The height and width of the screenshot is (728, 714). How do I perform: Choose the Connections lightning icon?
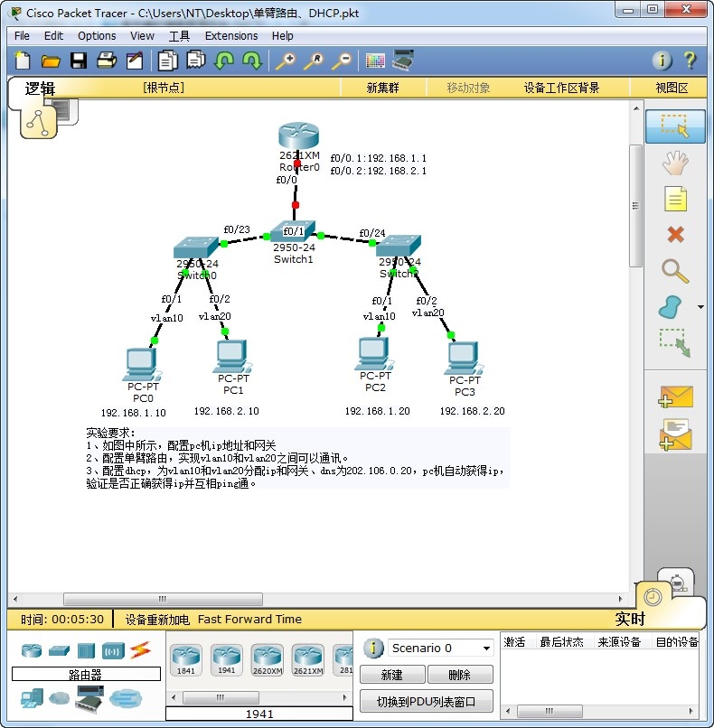tap(141, 650)
